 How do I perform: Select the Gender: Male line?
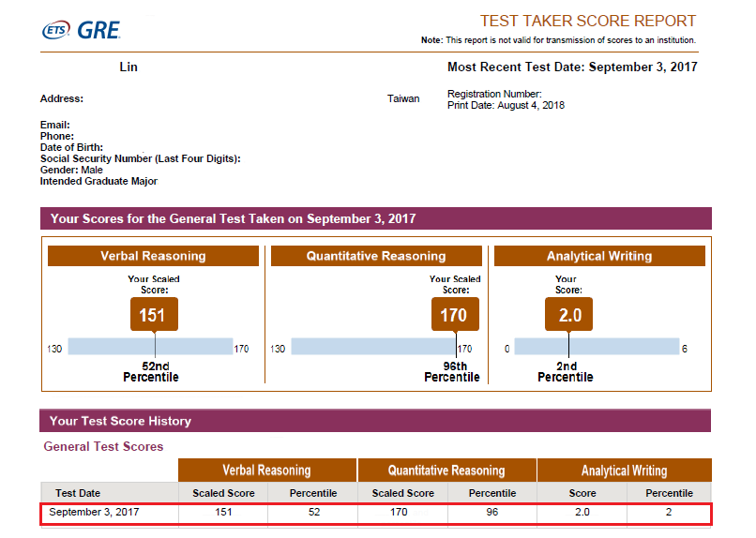(71, 170)
